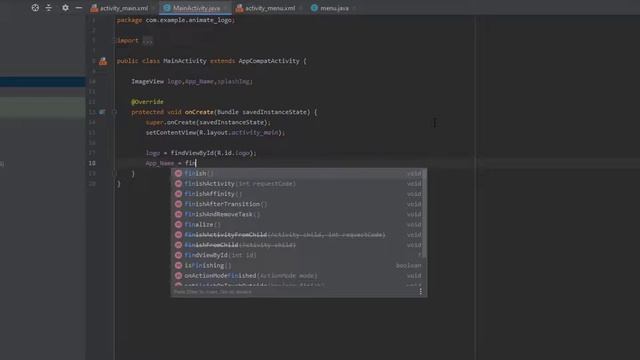The height and width of the screenshot is (360, 640).
Task: Click method icon next to onActionModeFinished
Action: point(178,276)
